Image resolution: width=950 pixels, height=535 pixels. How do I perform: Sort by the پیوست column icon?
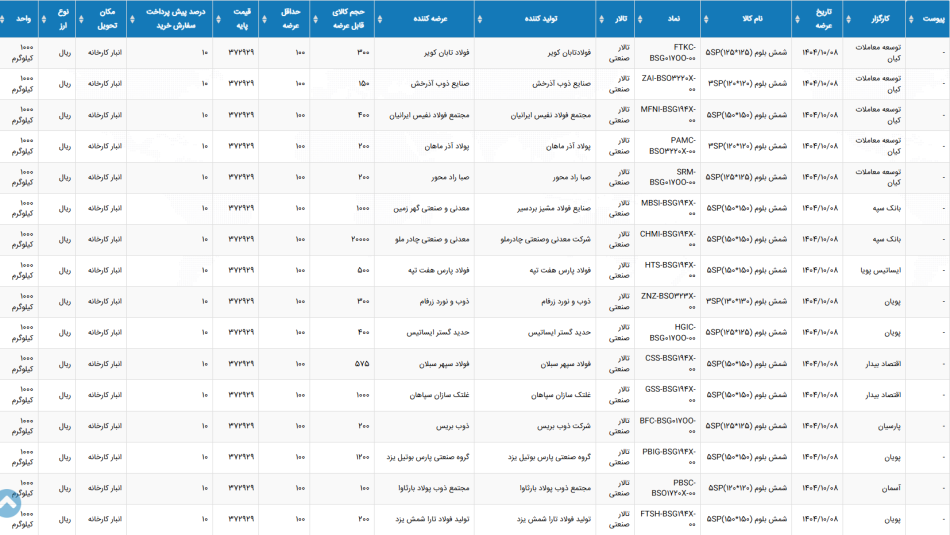[x=911, y=19]
